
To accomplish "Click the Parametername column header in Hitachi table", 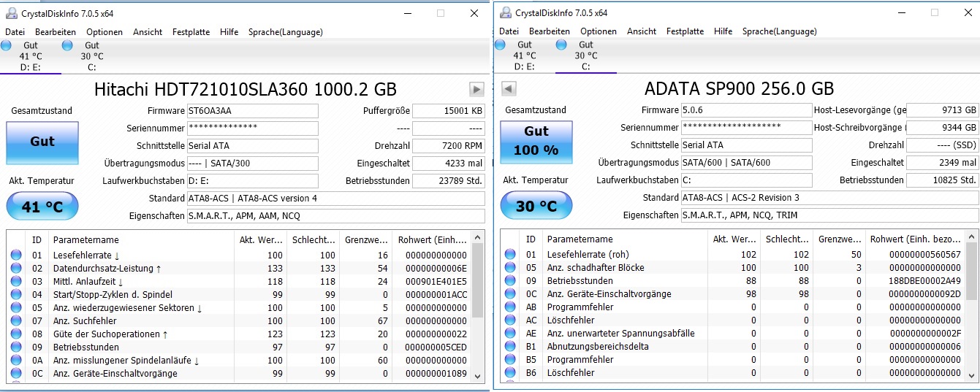I will (142, 240).
